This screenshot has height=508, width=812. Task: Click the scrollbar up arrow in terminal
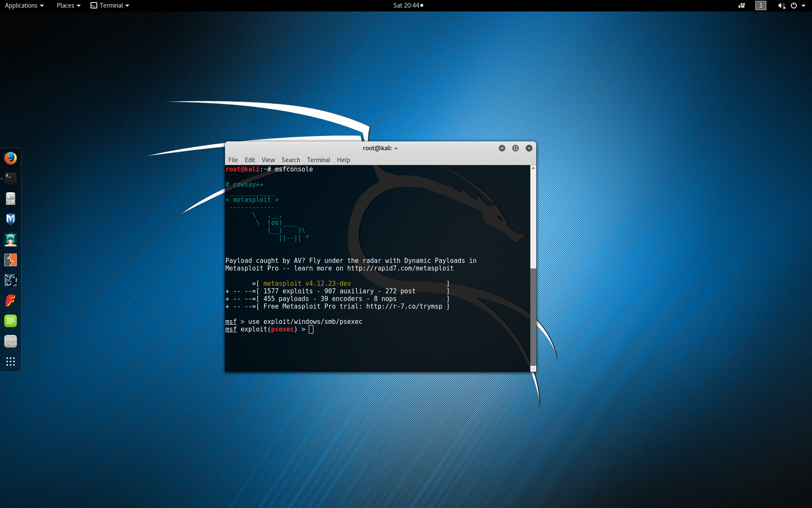click(533, 168)
